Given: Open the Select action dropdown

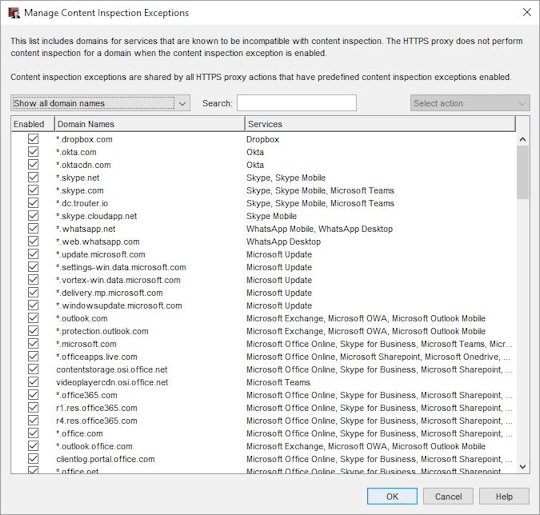Looking at the screenshot, I should [x=470, y=103].
